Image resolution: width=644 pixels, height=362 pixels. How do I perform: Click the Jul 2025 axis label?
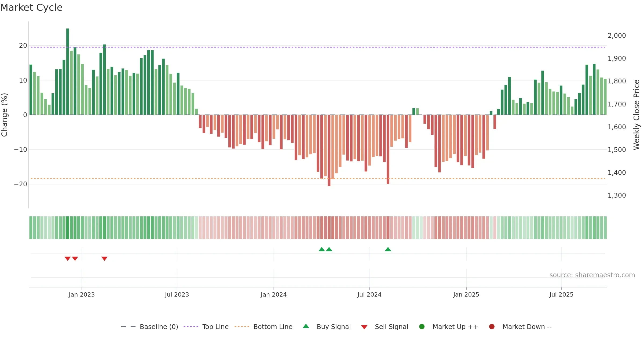(561, 295)
